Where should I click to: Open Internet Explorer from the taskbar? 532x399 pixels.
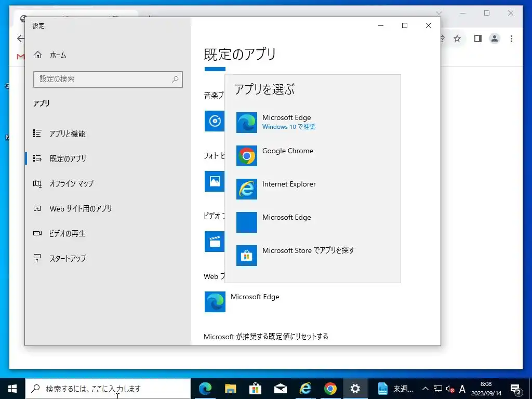305,389
